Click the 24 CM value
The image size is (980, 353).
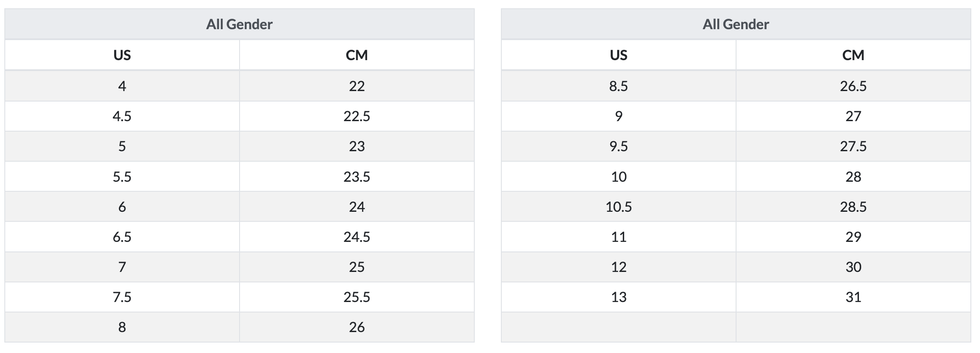tap(357, 207)
